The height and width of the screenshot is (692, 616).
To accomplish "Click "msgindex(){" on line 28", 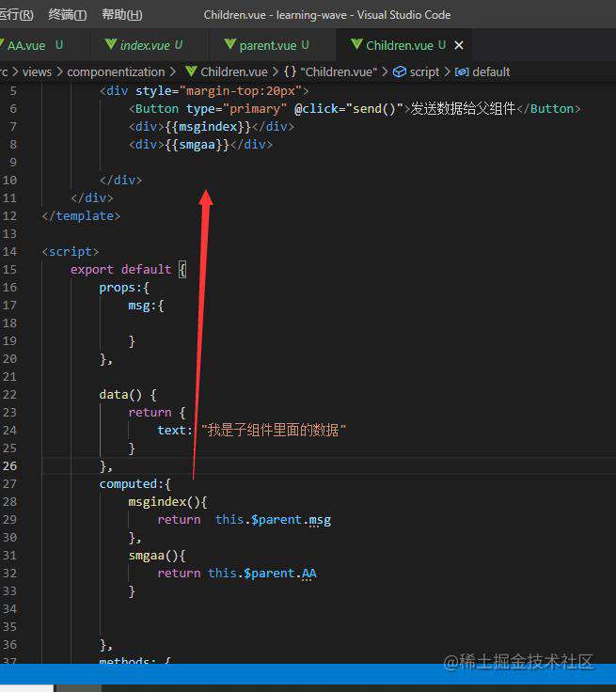I will tap(167, 502).
